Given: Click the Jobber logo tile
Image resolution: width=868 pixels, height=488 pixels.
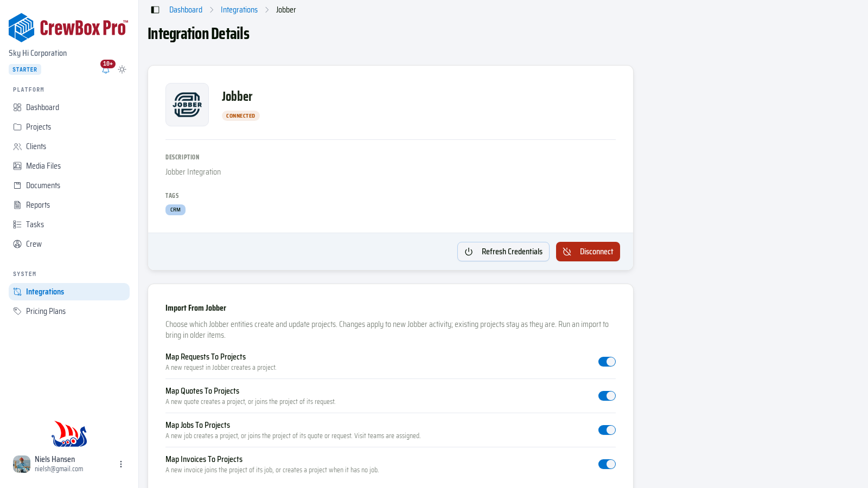Looking at the screenshot, I should (187, 105).
